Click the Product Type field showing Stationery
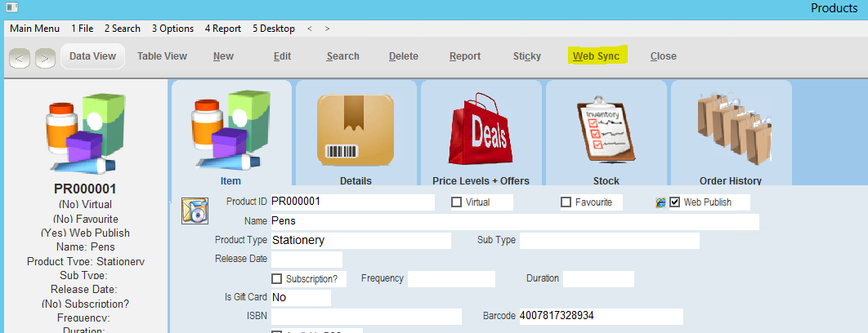The width and height of the screenshot is (868, 333). point(360,241)
